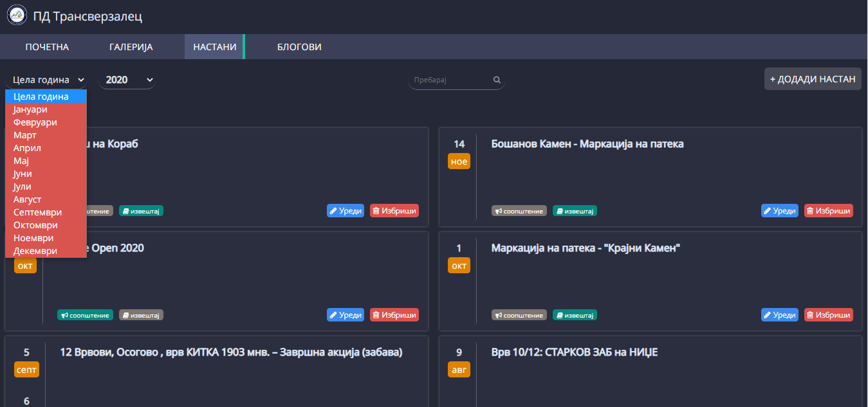Edit the Маркација на патека Крајни Камен event
Viewport: 868px width, 407px height.
(x=779, y=315)
